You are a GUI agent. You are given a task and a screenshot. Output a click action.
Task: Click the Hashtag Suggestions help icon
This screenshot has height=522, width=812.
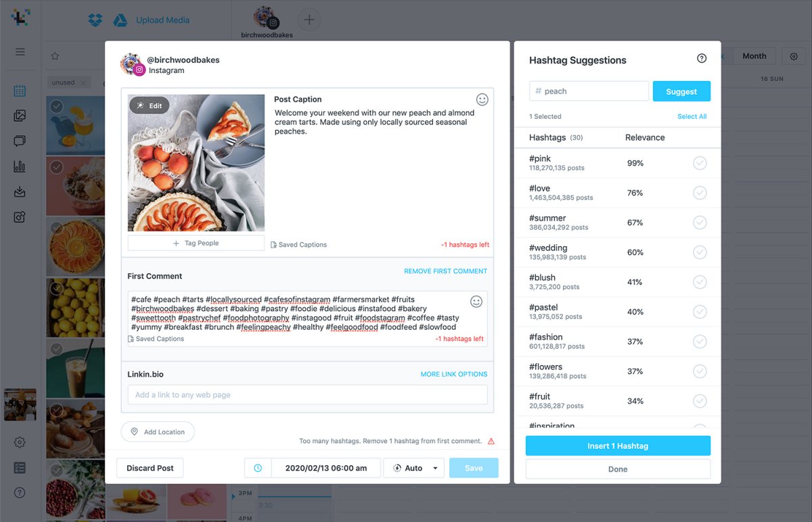(702, 59)
